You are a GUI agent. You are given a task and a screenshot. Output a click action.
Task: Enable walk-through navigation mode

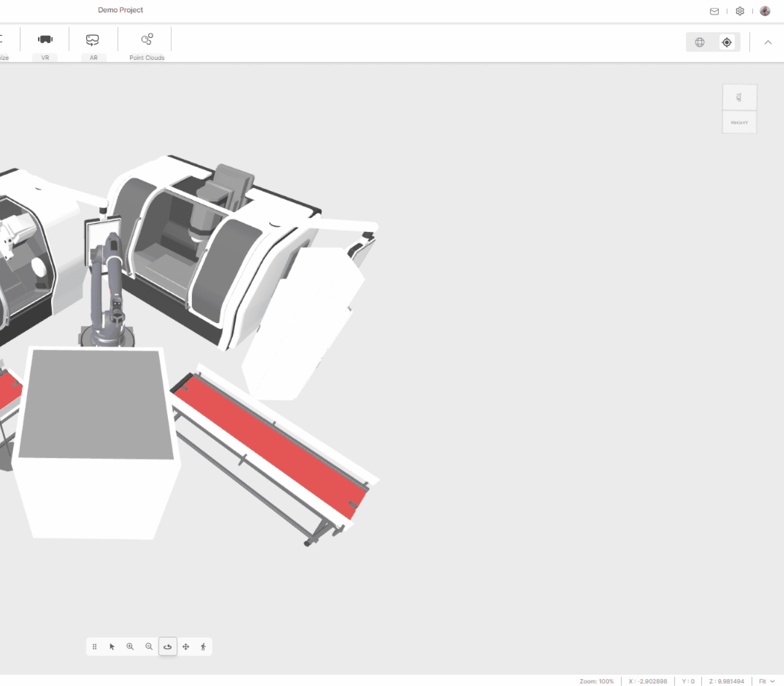(203, 646)
